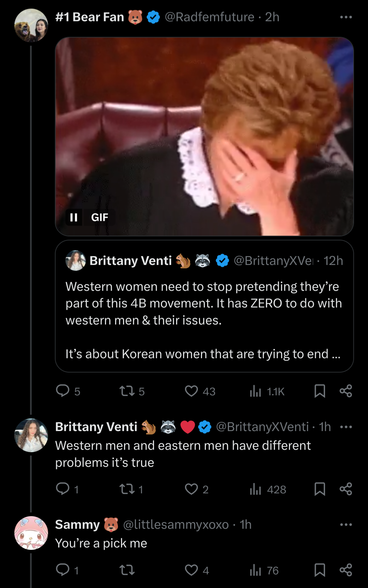Pause the GIF playback

pyautogui.click(x=74, y=217)
